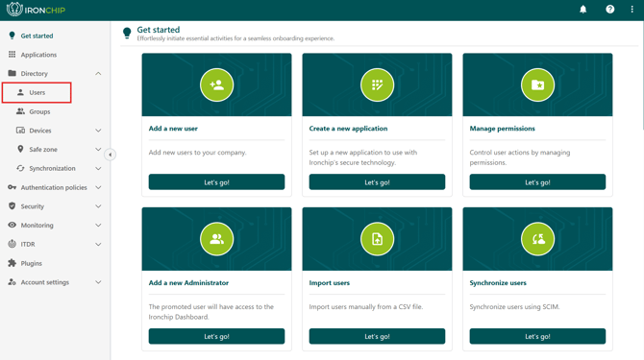Screen dimensions: 644x360
Task: Click the page header lightbulb icon
Action: coord(127,34)
